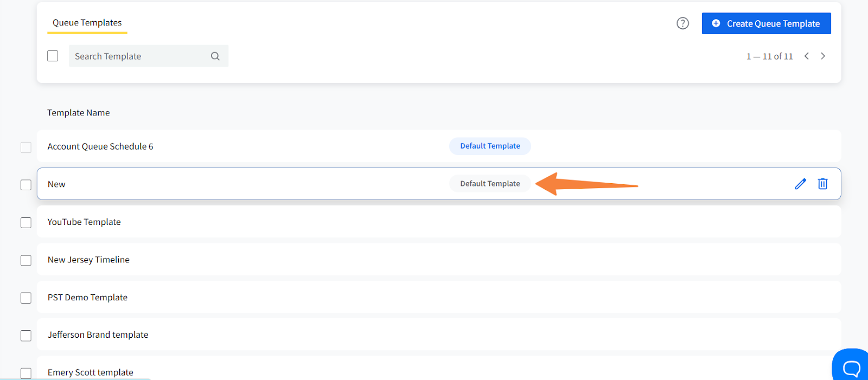
Task: Tick the New Jersey Timeline checkbox
Action: pos(26,260)
